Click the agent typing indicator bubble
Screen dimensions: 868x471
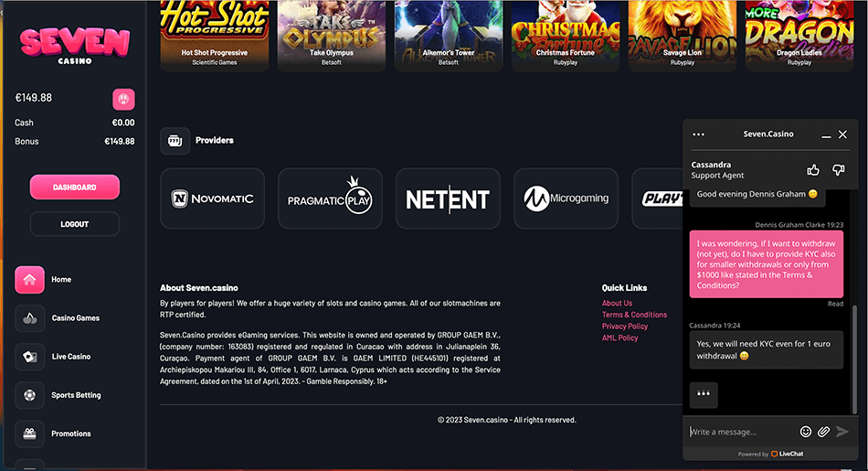click(x=704, y=394)
